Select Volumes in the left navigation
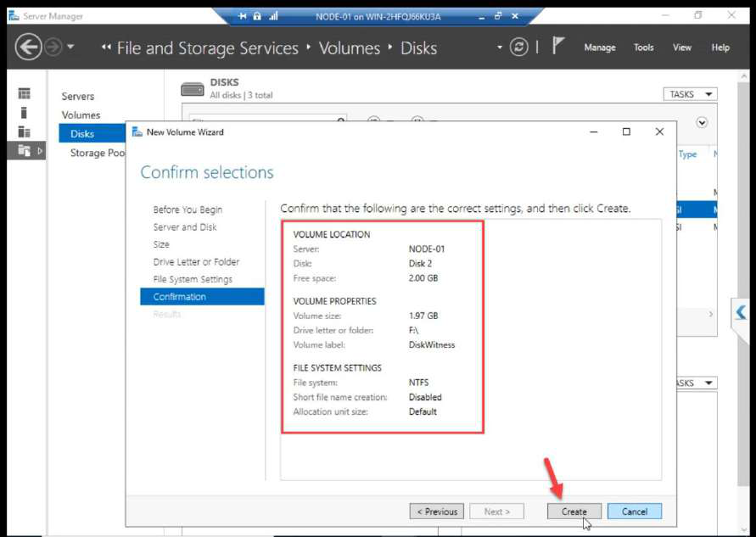This screenshot has height=537, width=756. tap(81, 115)
